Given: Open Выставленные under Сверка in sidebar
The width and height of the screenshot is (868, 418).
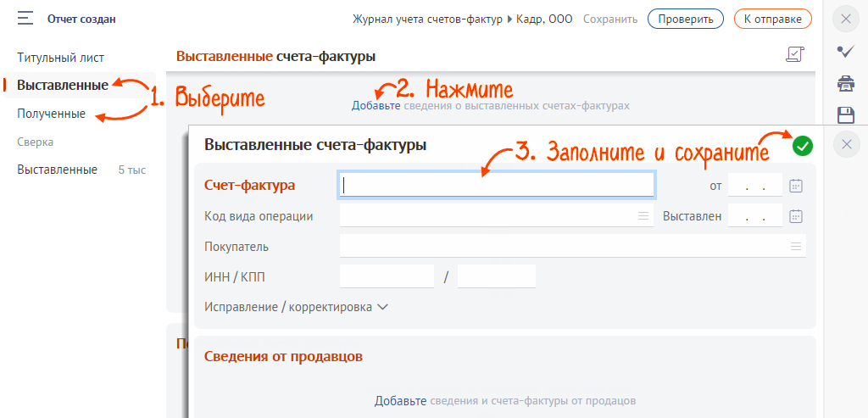Looking at the screenshot, I should [x=58, y=170].
